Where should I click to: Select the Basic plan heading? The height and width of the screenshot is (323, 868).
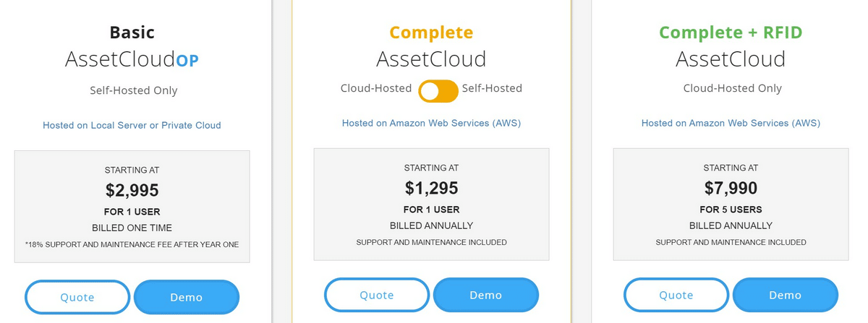point(132,33)
